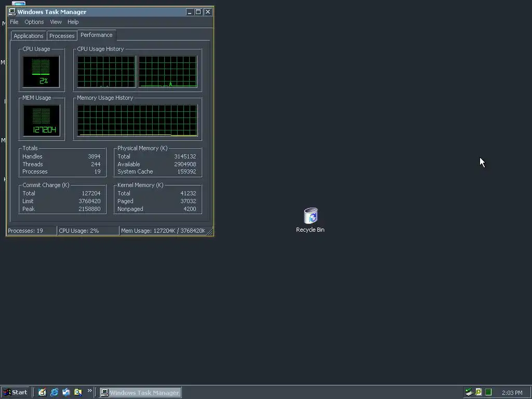Click System Cache value 159392
This screenshot has height=399, width=532.
point(187,171)
